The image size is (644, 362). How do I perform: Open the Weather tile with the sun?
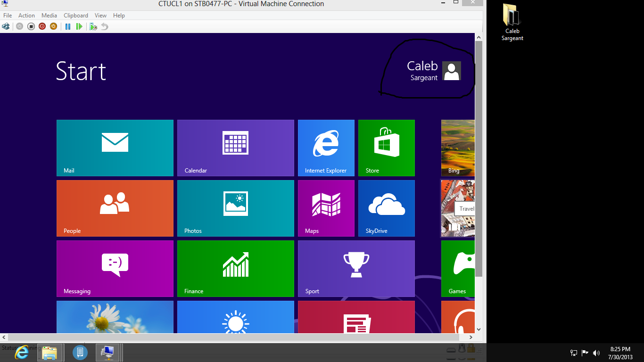(x=236, y=317)
